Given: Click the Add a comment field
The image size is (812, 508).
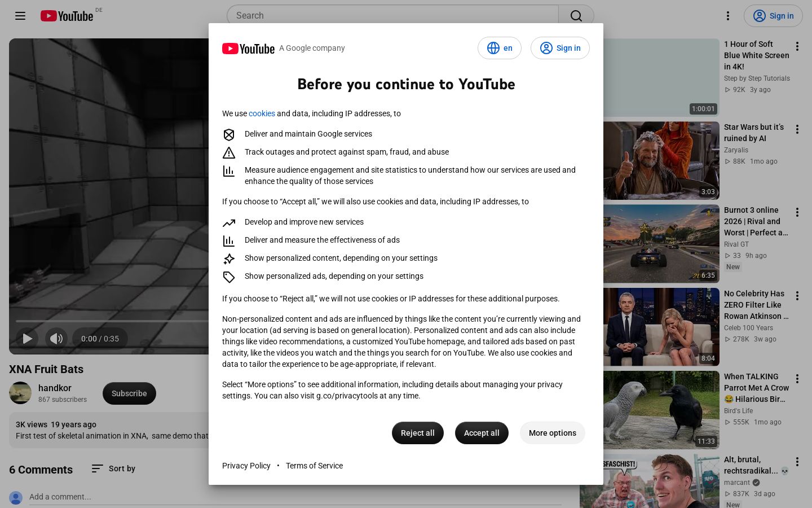Looking at the screenshot, I should tap(295, 497).
